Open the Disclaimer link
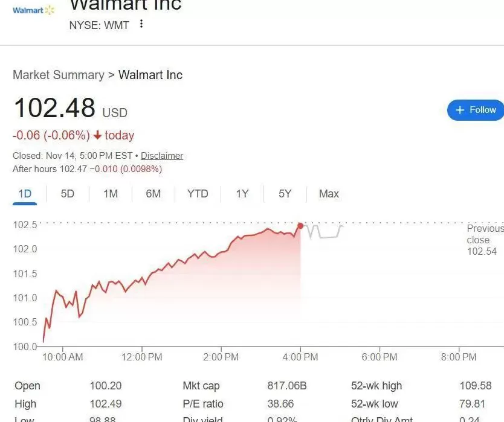 [162, 155]
